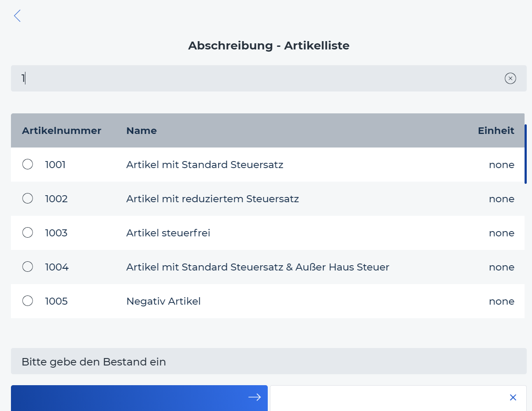Select the radio button for article 1004
Viewport: 532px width, 411px height.
(x=28, y=267)
